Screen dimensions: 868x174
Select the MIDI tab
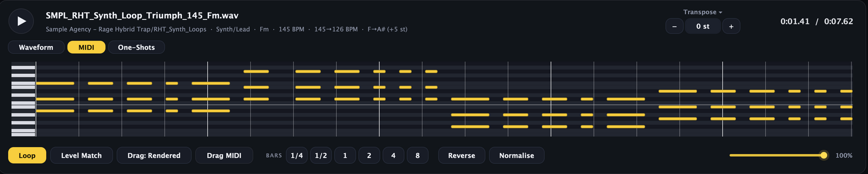[86, 47]
